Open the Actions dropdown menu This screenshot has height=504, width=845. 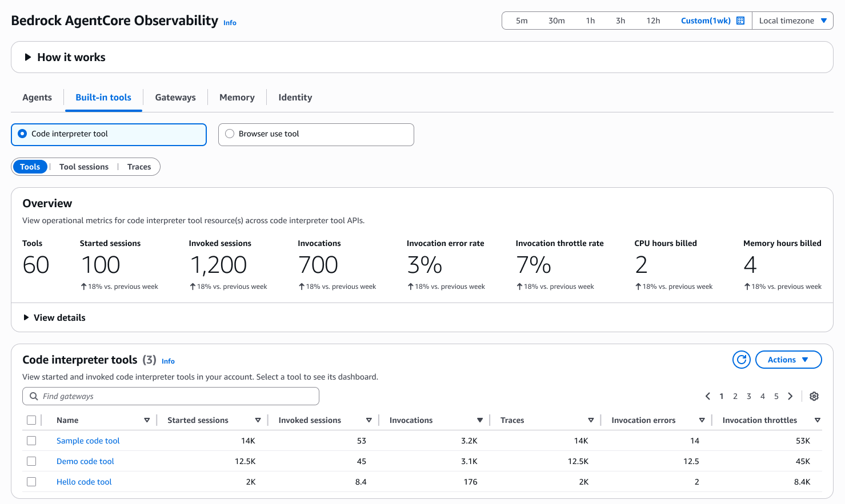pyautogui.click(x=788, y=360)
